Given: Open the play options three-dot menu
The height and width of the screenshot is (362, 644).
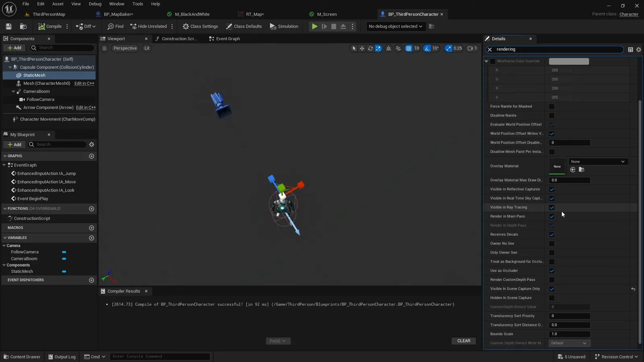Looking at the screenshot, I should 353,27.
